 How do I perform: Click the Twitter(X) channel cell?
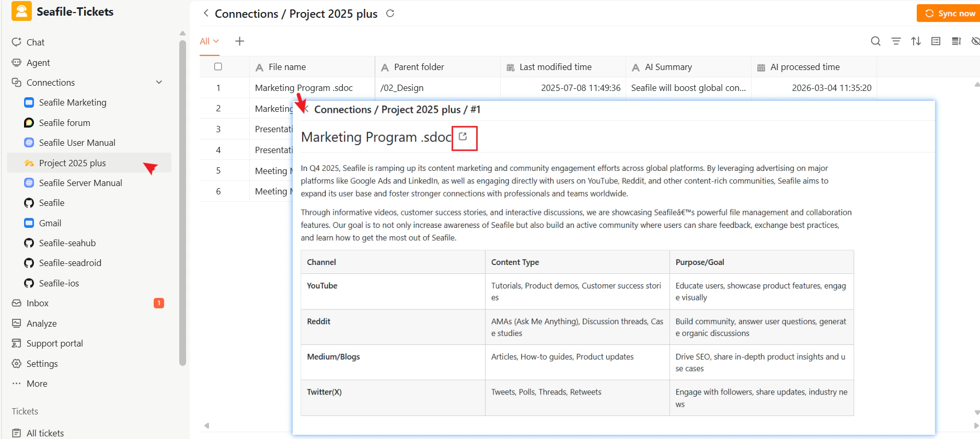pyautogui.click(x=393, y=398)
